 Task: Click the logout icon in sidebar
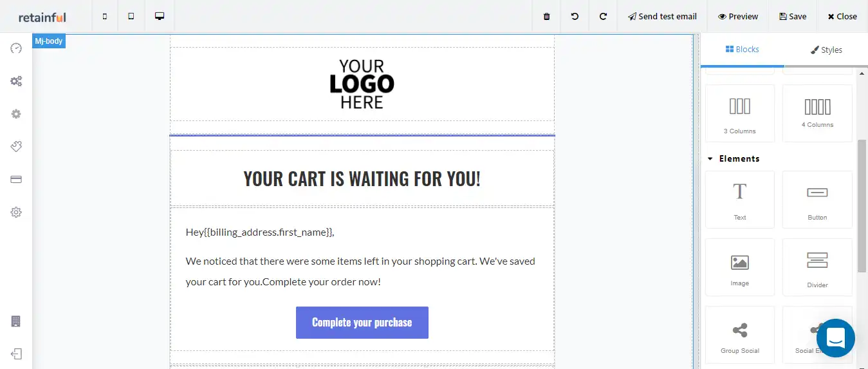pos(16,354)
